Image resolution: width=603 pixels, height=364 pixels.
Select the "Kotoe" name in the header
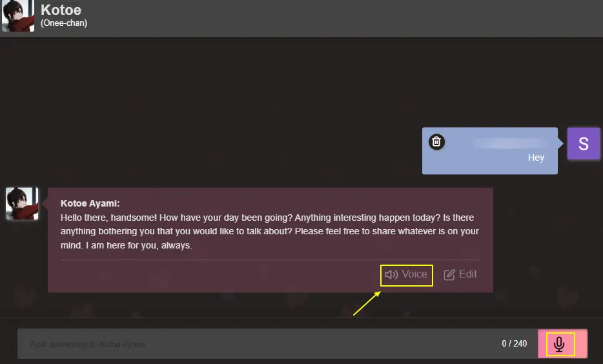pyautogui.click(x=61, y=10)
